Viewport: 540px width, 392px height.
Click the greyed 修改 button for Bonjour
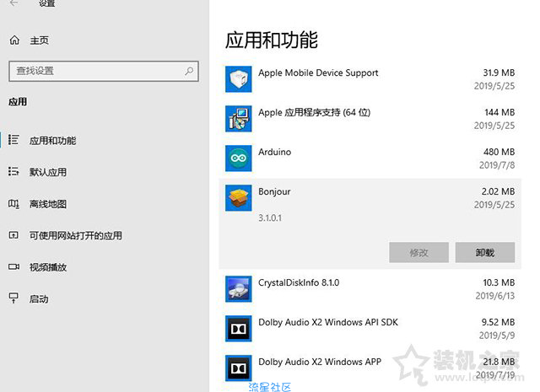pos(418,253)
